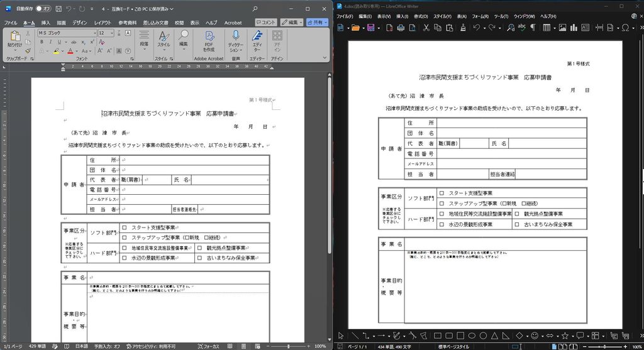Check 観光拠点整備事業 box in LibreOffice document
The image size is (644, 350).
click(x=517, y=214)
